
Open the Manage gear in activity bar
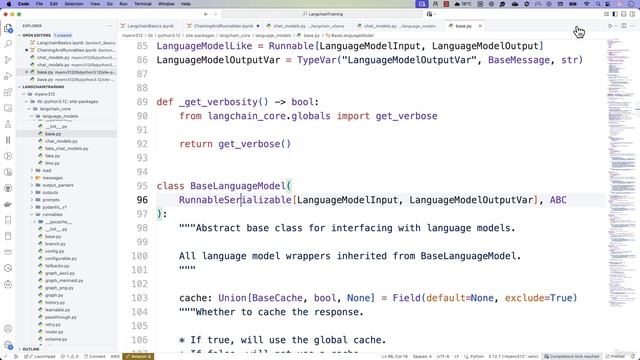tap(8, 345)
